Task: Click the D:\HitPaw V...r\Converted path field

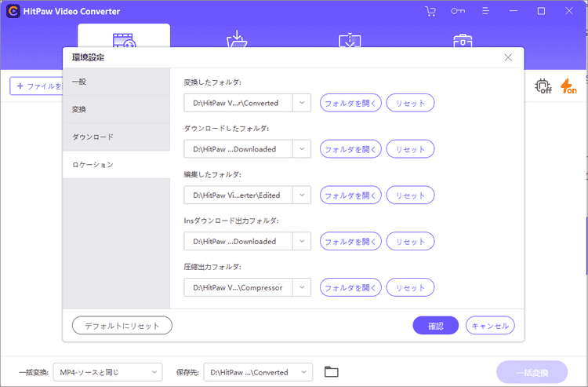Action: pos(238,103)
